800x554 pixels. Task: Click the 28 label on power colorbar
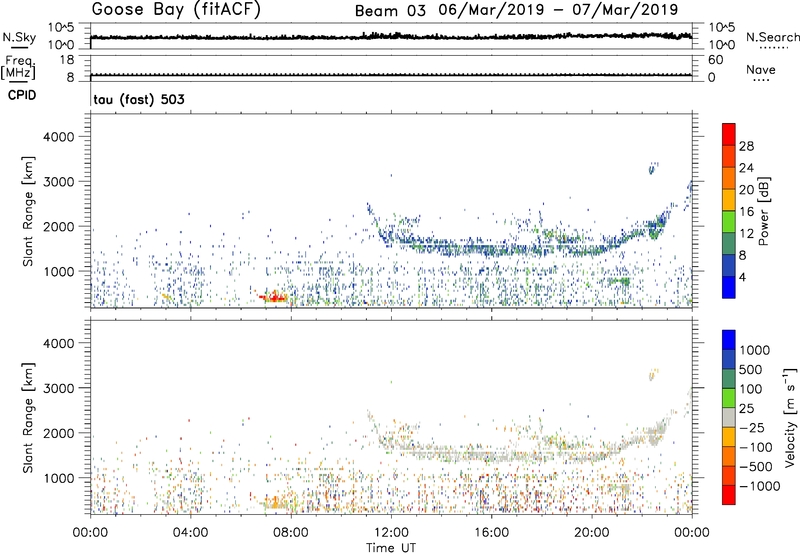click(x=746, y=146)
